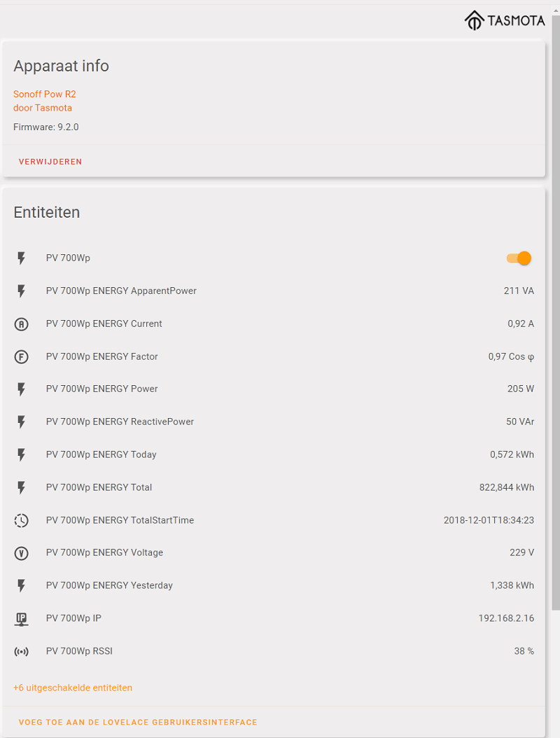Viewport: 560px width, 738px height.
Task: Open PV 700Wp RSSI entity
Action: pyautogui.click(x=79, y=651)
